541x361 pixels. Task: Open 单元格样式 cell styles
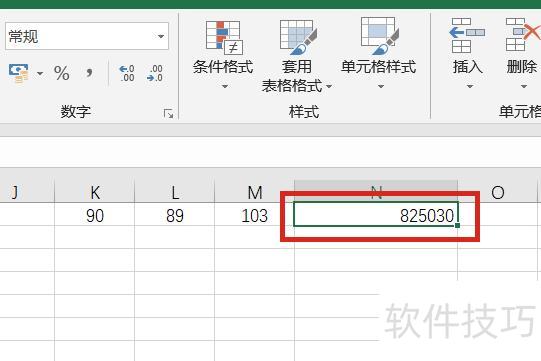(378, 47)
